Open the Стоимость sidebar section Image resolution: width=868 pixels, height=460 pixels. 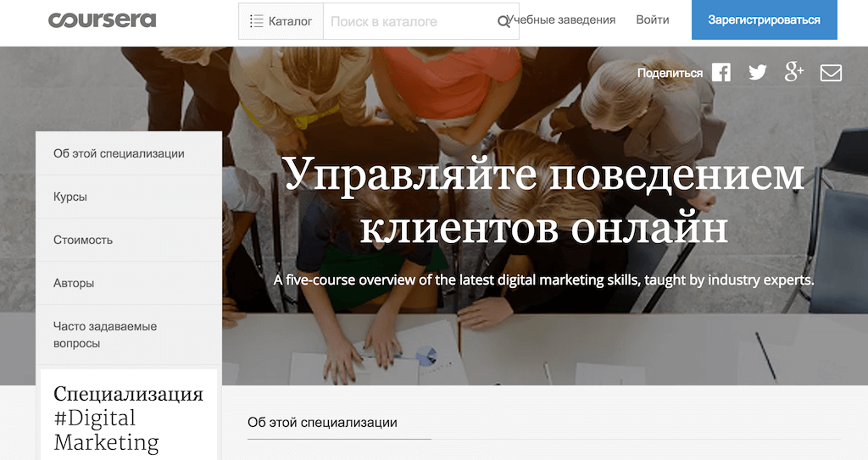click(x=83, y=240)
